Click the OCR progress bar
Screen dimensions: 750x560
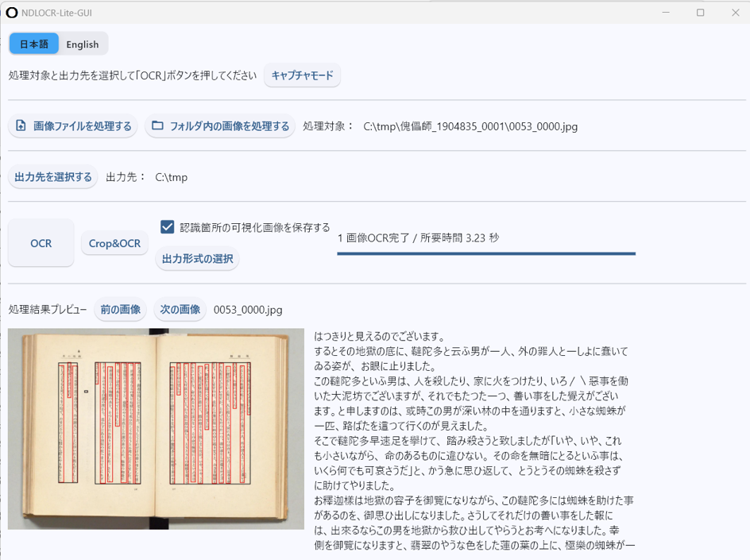pos(485,253)
